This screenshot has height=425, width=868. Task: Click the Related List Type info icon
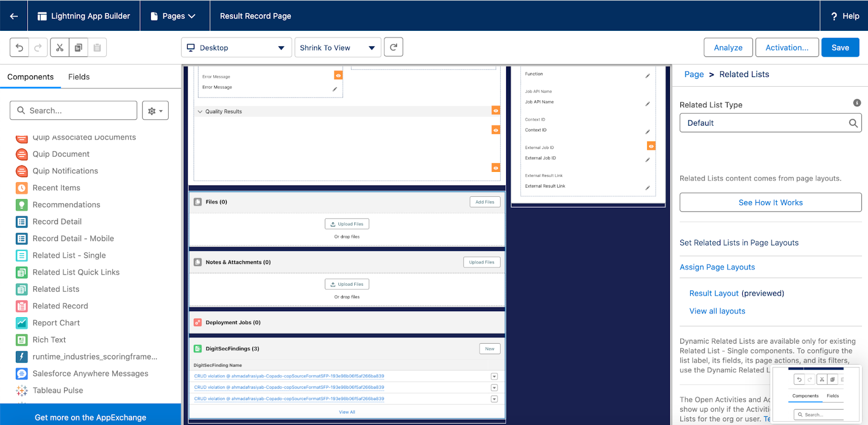[x=857, y=102]
